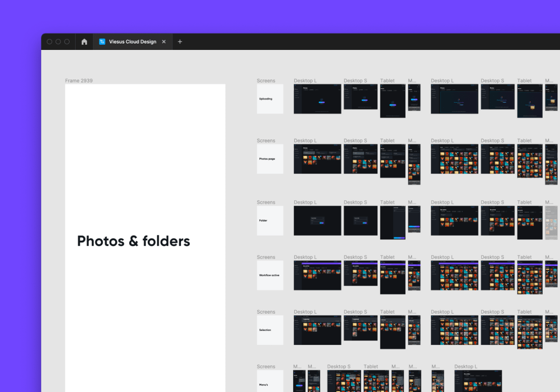560x392 pixels.
Task: Select the Workflow active label card
Action: click(270, 275)
